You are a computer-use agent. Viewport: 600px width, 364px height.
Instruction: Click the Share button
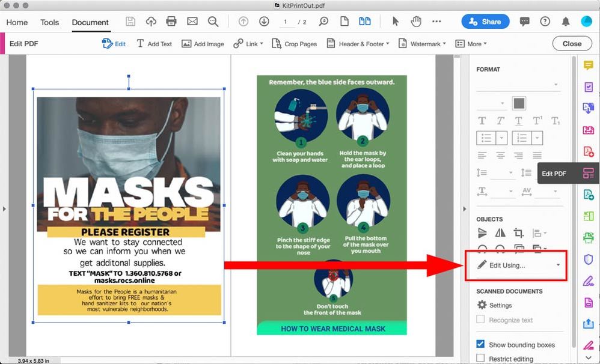pos(485,22)
